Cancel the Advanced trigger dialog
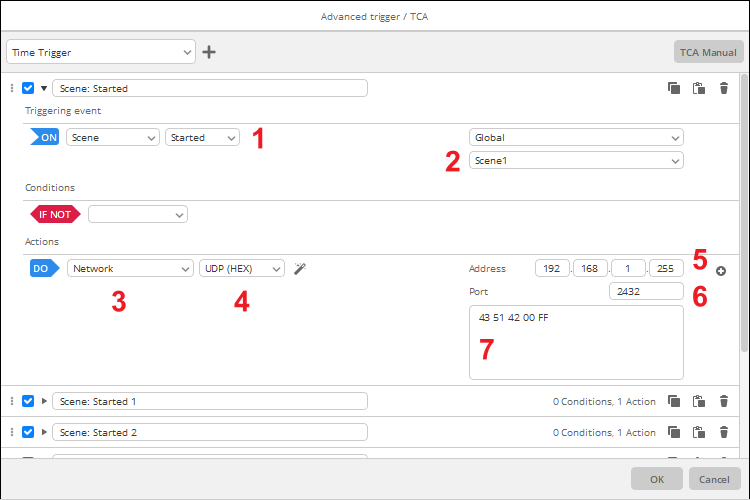This screenshot has height=500, width=750. [715, 479]
